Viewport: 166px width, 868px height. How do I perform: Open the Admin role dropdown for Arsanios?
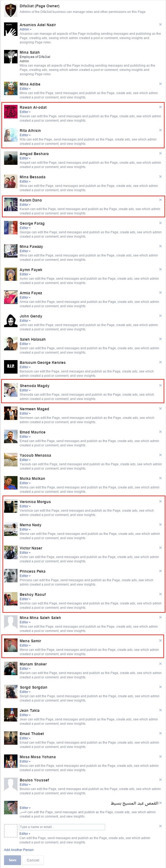pyautogui.click(x=25, y=29)
